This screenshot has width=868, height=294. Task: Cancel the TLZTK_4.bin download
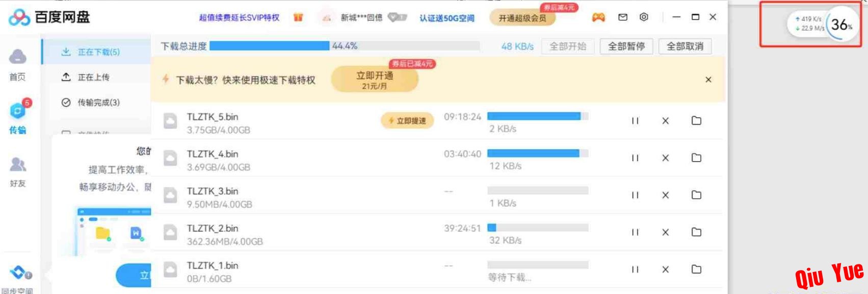pyautogui.click(x=665, y=158)
